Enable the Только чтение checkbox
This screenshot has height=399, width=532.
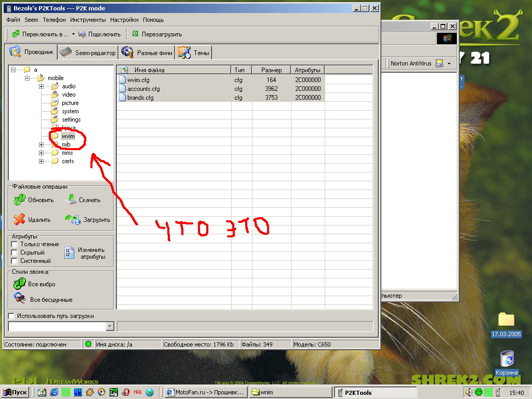[x=14, y=244]
